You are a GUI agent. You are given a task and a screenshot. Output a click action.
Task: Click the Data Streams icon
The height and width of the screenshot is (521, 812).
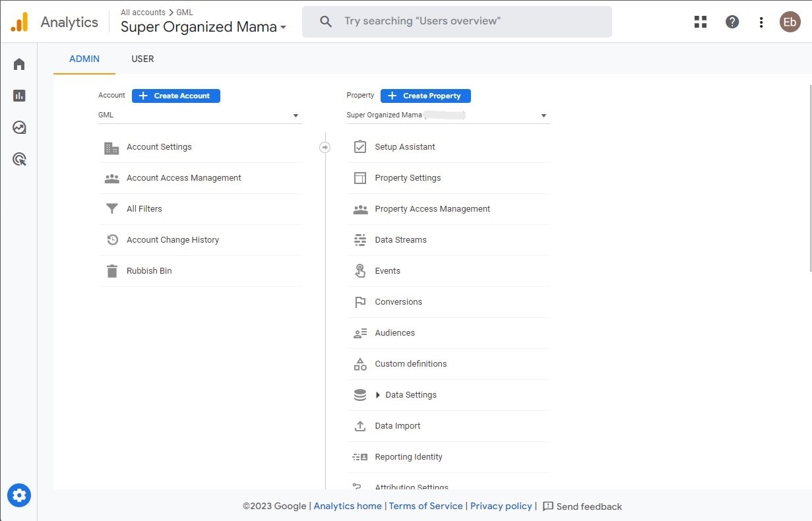coord(360,240)
